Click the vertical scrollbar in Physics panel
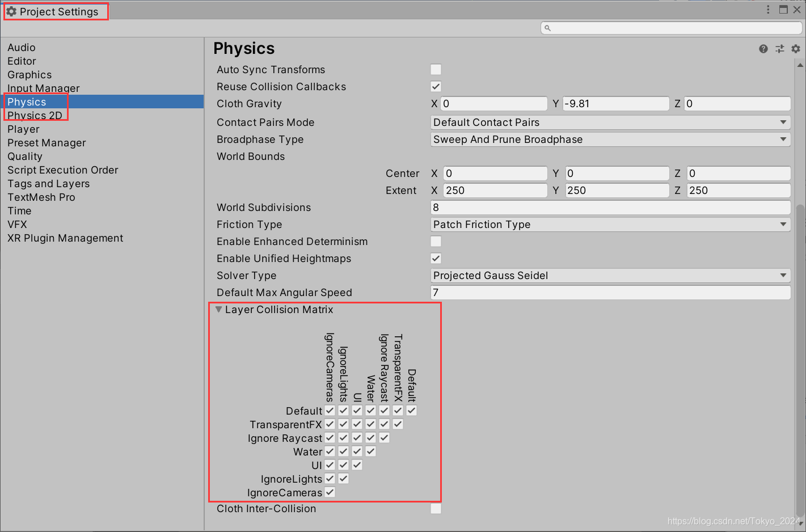The height and width of the screenshot is (532, 806). (800, 360)
